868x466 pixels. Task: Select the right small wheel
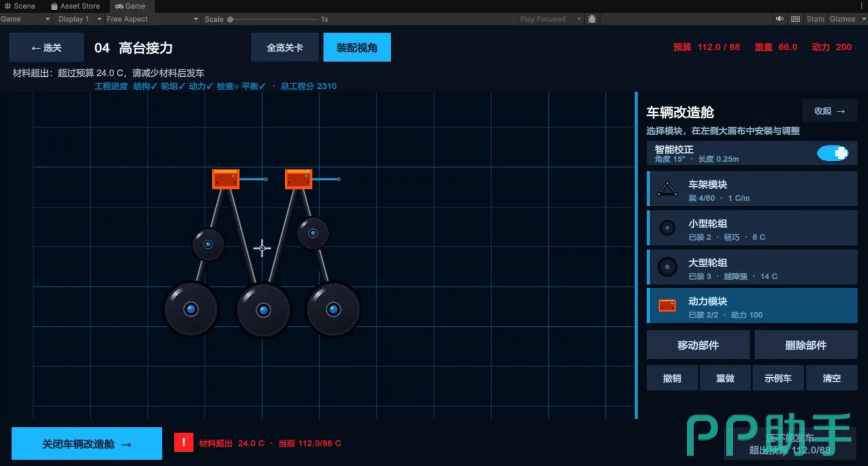pos(313,233)
